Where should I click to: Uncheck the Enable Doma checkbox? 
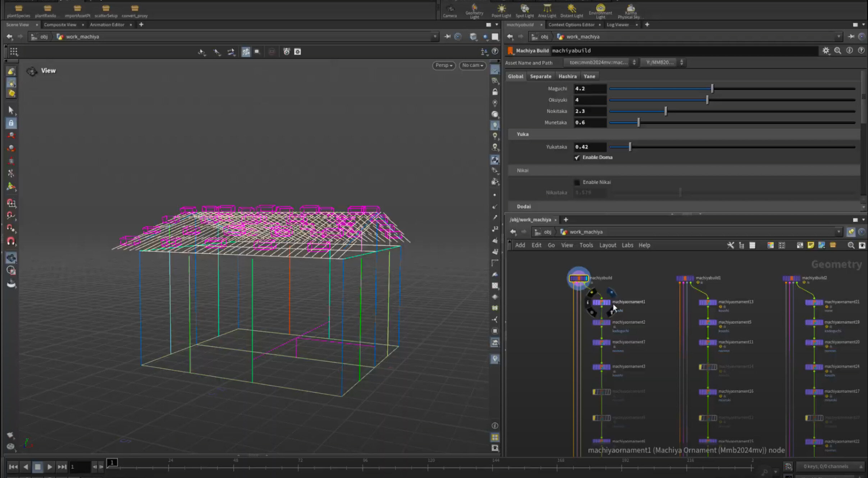(x=577, y=158)
